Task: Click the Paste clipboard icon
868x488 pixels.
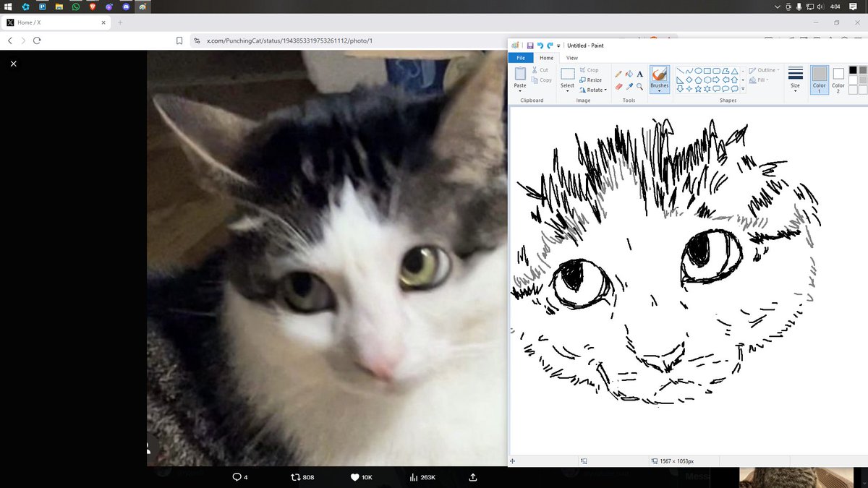Action: pos(520,73)
